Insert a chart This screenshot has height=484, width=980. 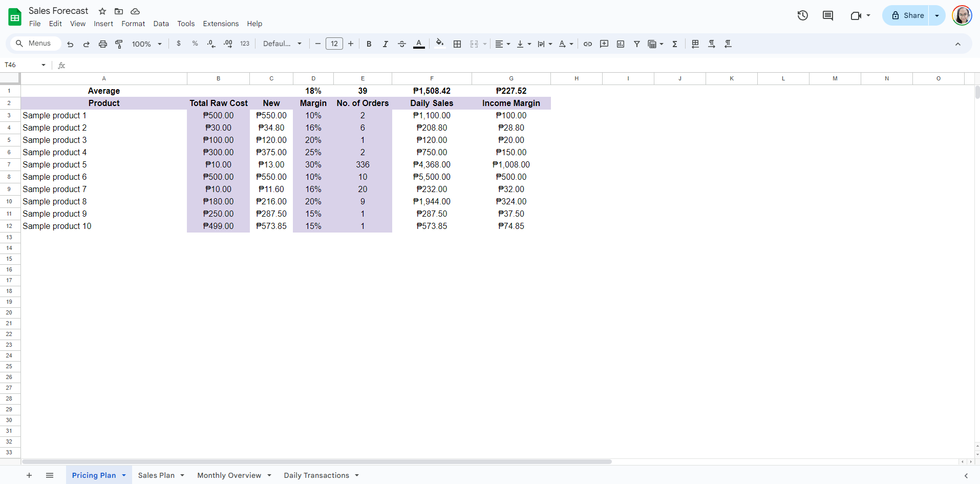click(621, 44)
